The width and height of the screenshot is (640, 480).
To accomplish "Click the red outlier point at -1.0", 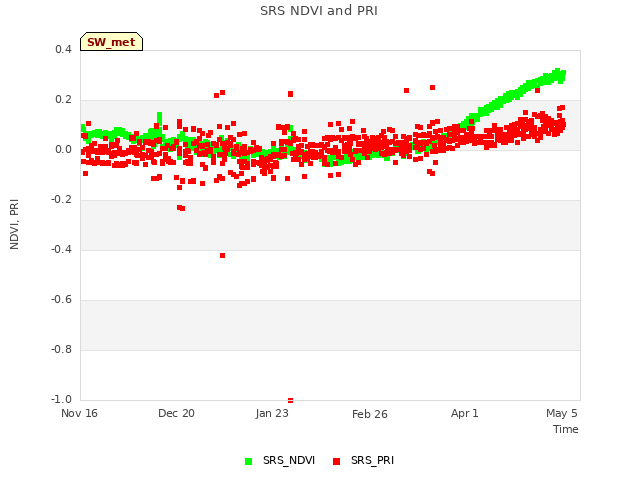I will click(291, 400).
